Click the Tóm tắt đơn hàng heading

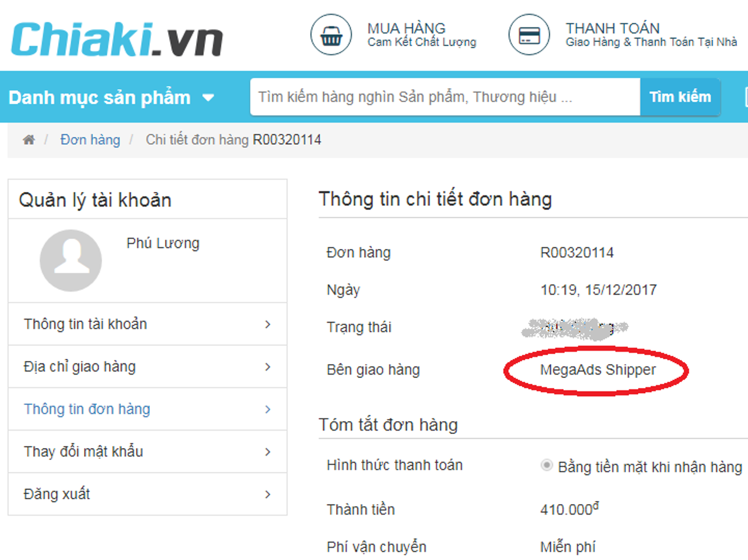pyautogui.click(x=388, y=425)
